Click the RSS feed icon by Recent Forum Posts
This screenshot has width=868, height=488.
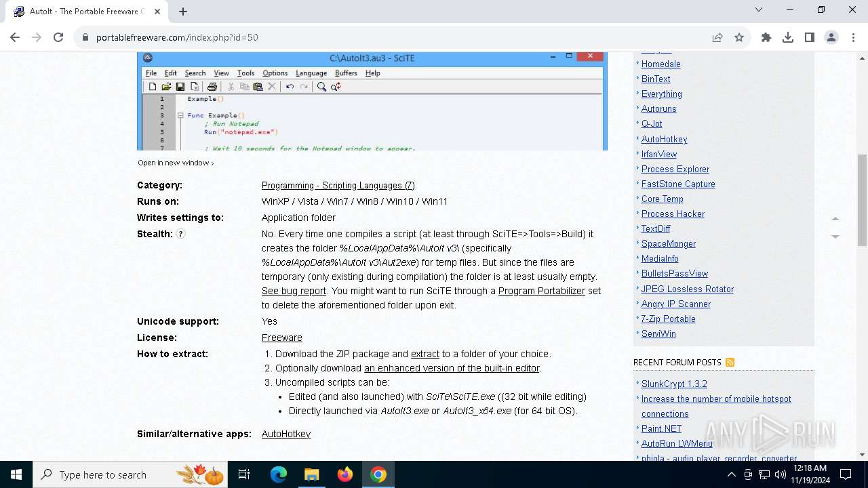[x=730, y=363]
